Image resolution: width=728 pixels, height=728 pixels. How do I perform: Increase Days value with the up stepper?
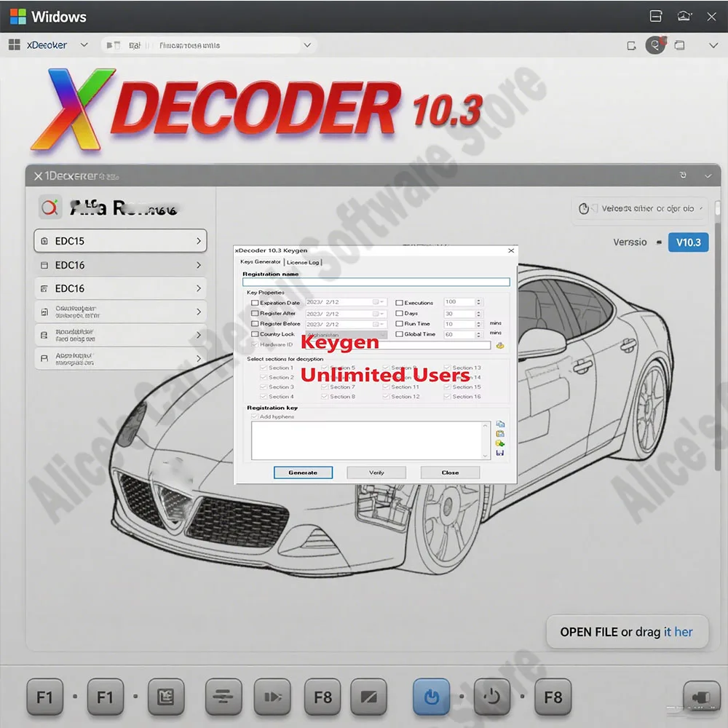click(x=478, y=311)
